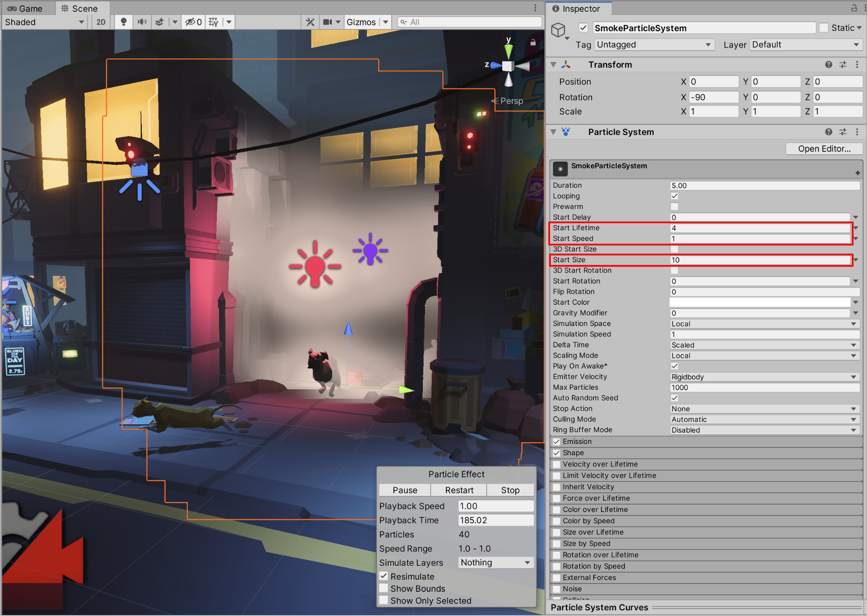Click the Start Color swatch
This screenshot has width=867, height=616.
(760, 302)
